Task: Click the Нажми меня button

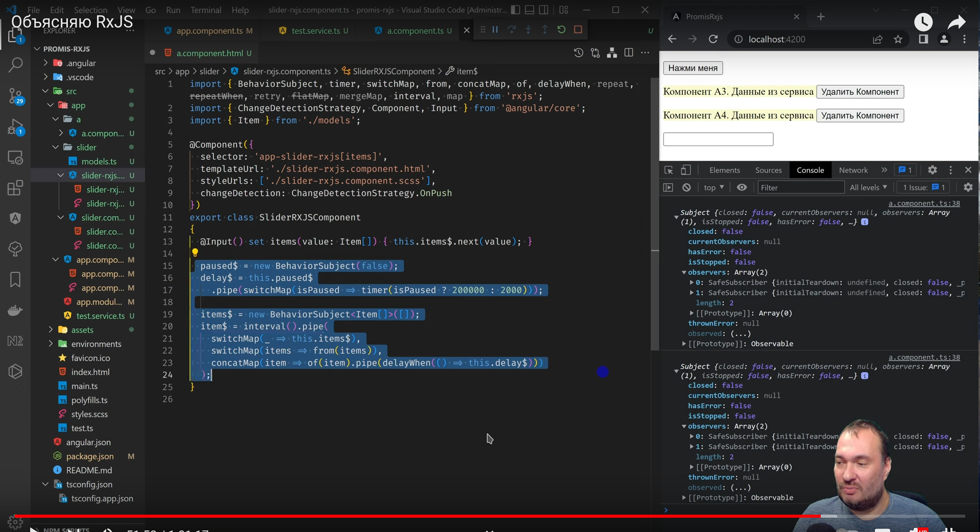Action: (x=693, y=68)
